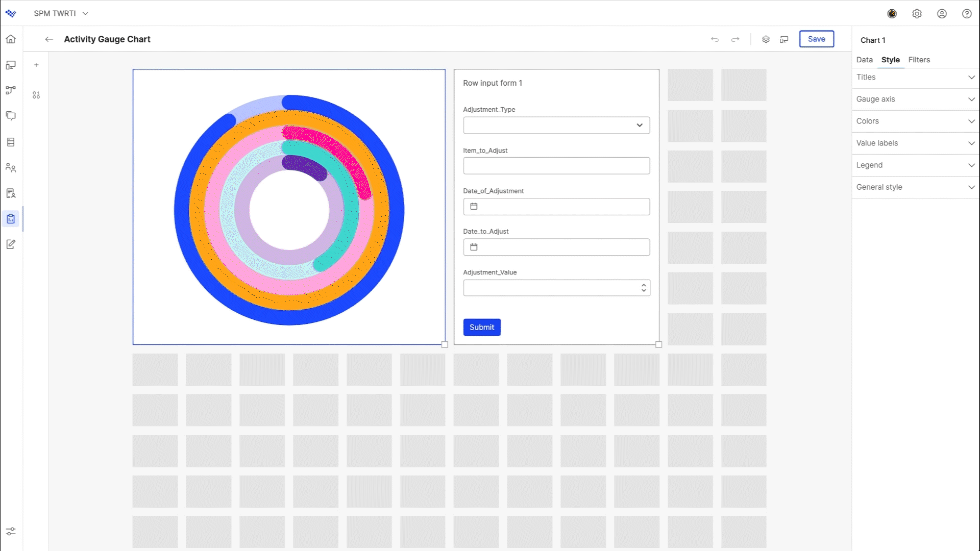
Task: Open the settings gear near the Save button
Action: (766, 39)
